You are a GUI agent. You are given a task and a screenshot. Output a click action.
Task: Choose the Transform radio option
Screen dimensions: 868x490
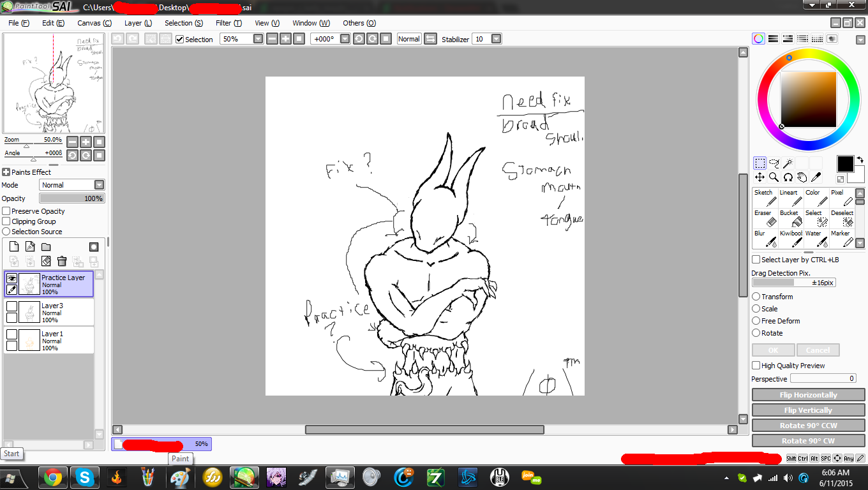point(756,297)
